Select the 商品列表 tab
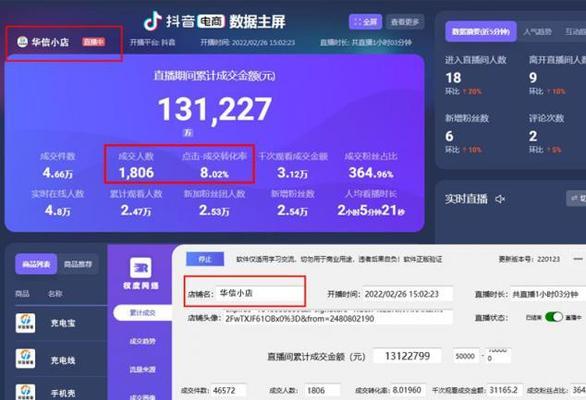This screenshot has height=400, width=586. [36, 264]
